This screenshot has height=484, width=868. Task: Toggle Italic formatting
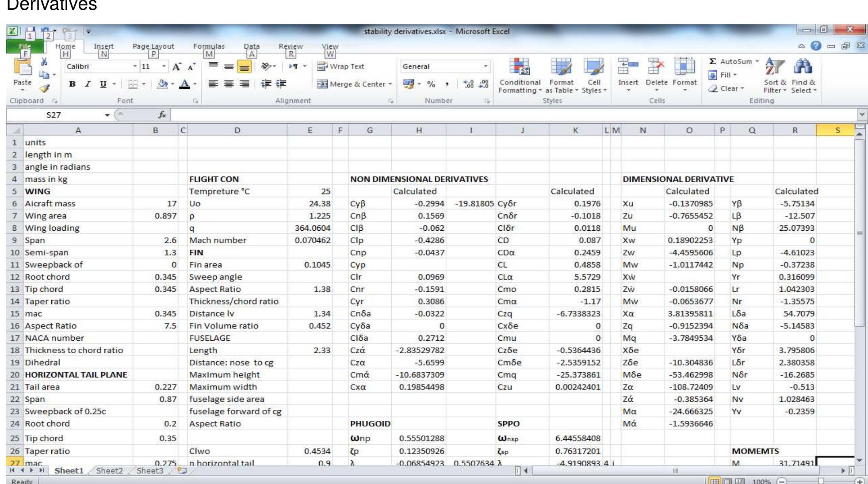[88, 84]
